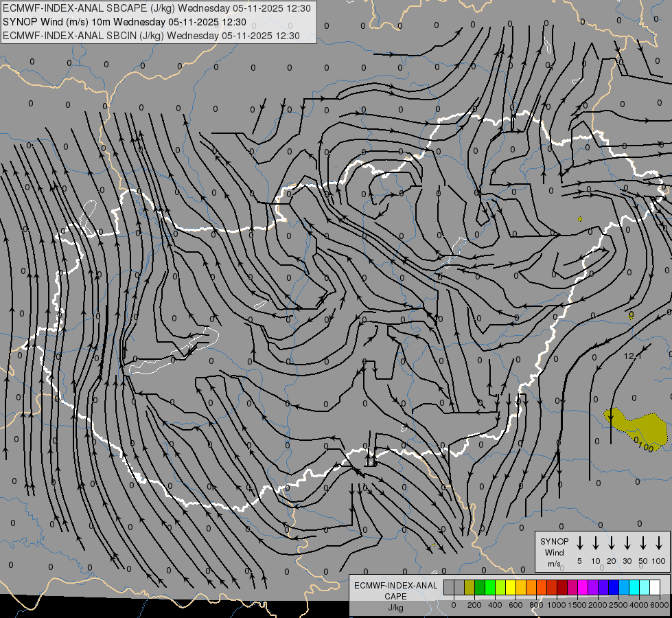Pick the amber swatch after the 600 tick

click(x=521, y=587)
